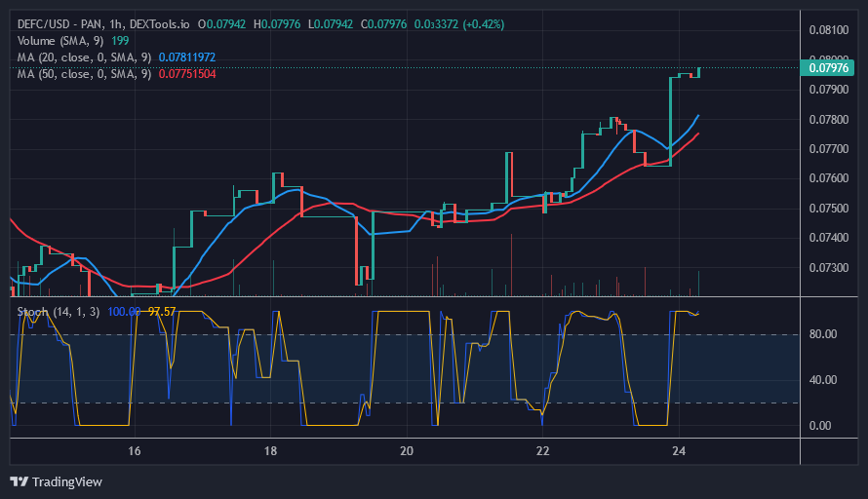Screen dimensions: 868x499
Task: Select the MA (20, close, 0, SMA, 9) label
Action: 84,58
